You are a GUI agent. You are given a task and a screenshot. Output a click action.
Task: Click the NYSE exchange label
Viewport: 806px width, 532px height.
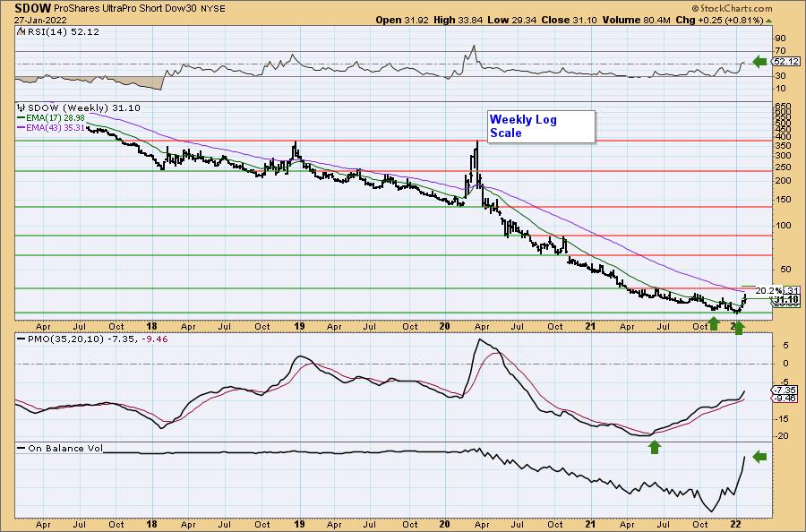pos(213,9)
